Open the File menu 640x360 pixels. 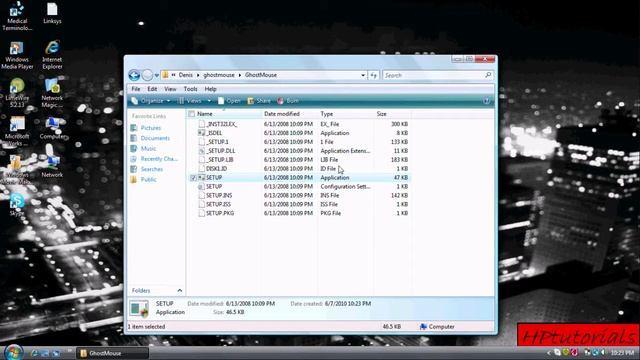(x=136, y=89)
